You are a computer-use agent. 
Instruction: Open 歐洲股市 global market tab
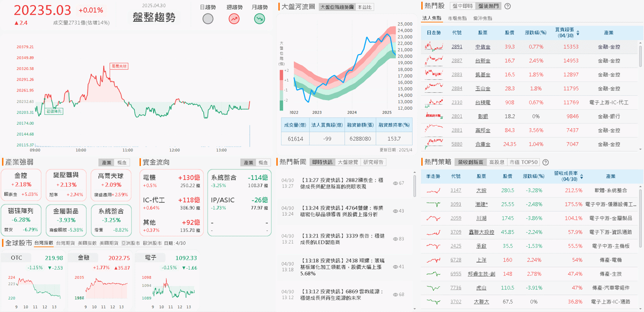pyautogui.click(x=152, y=243)
